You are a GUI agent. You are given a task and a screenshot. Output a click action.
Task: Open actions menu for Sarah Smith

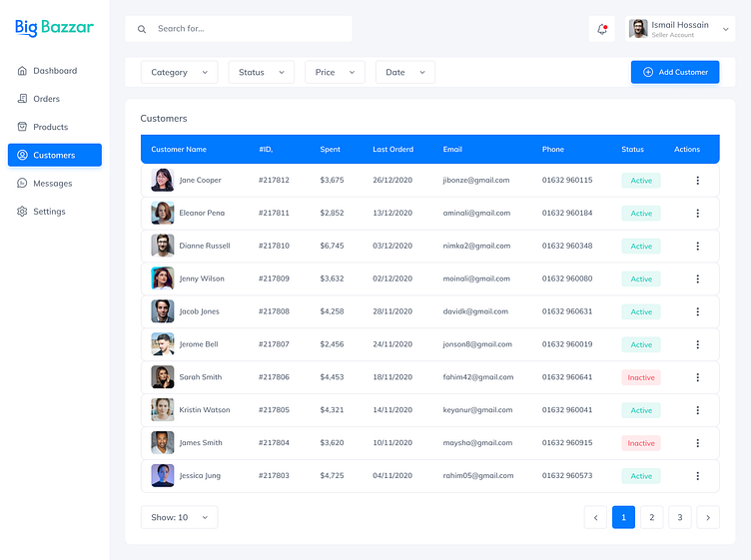tap(697, 377)
